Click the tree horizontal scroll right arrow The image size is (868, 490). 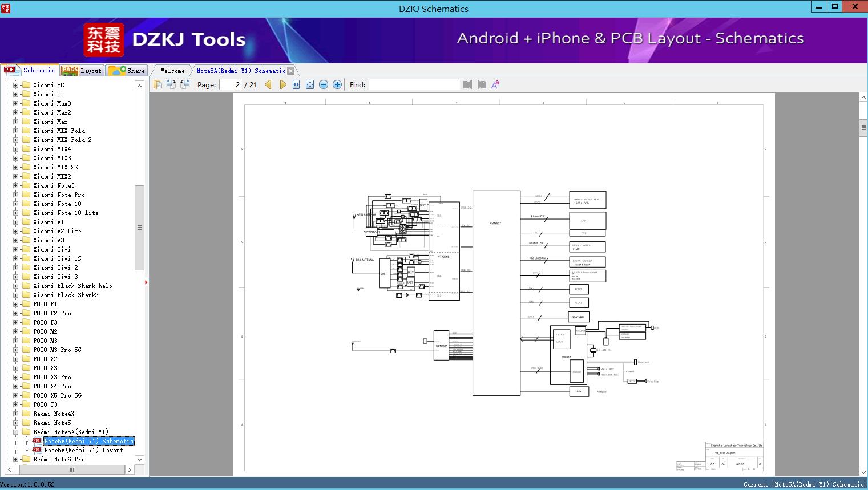[130, 469]
